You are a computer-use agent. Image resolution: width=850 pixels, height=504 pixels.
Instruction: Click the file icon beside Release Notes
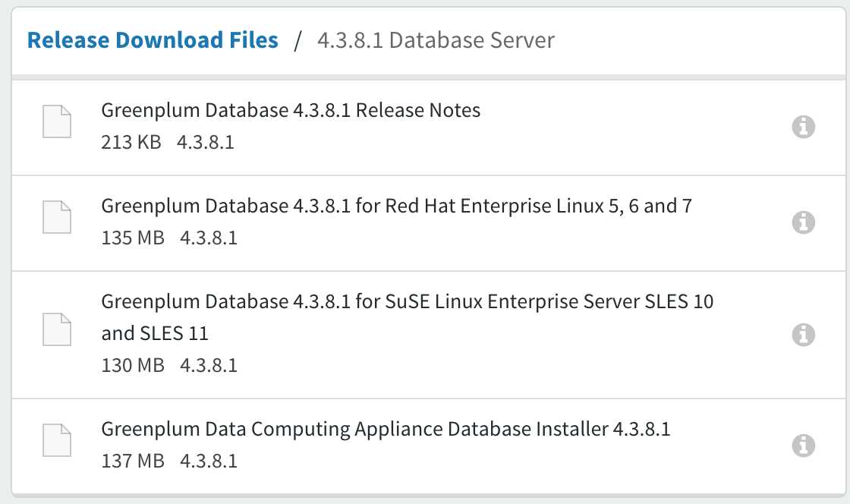(x=57, y=121)
